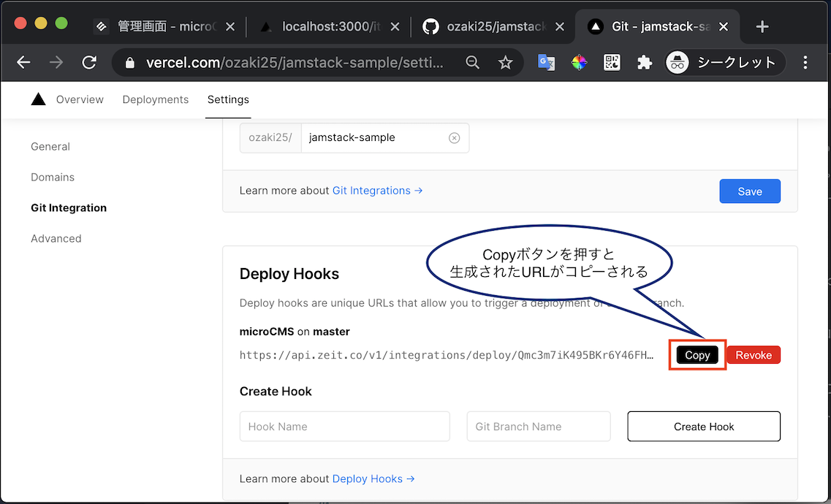Click the browser forward arrow
This screenshot has height=504, width=831.
(56, 63)
